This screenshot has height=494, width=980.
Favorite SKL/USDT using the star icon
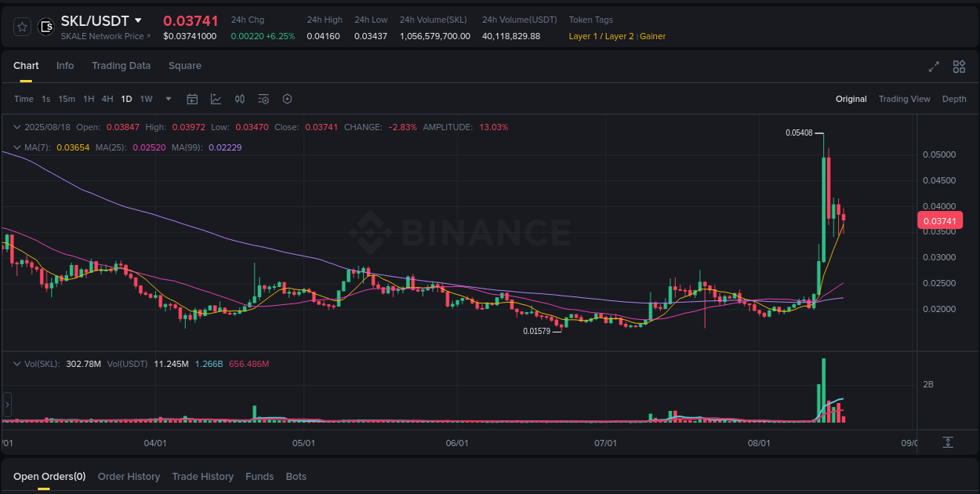click(21, 26)
